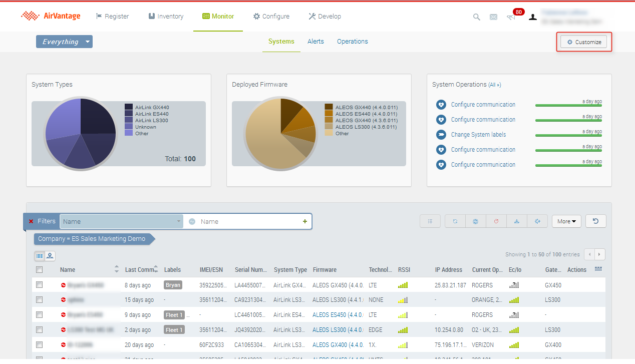
Task: Click the Bryan label badge
Action: [173, 285]
